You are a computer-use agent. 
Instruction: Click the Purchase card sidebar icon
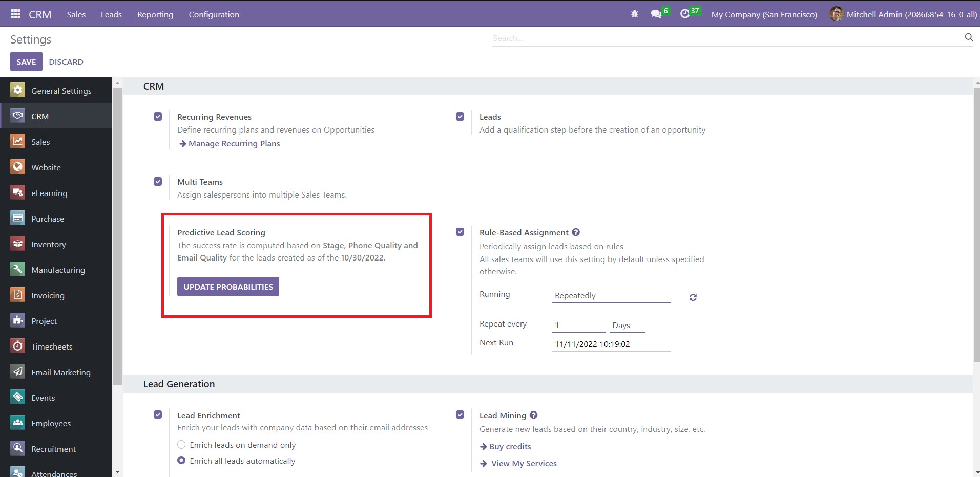tap(18, 218)
